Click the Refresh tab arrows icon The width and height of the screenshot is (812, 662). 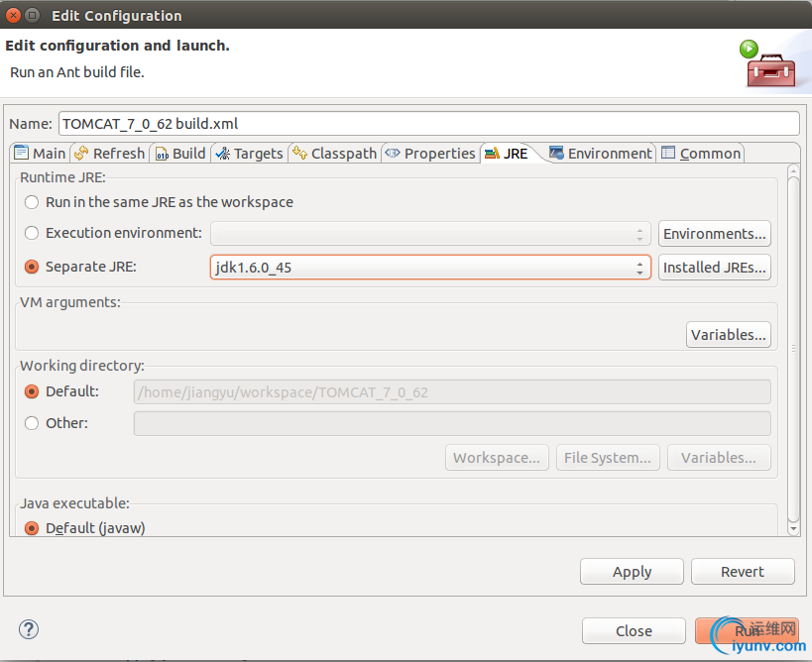click(81, 154)
